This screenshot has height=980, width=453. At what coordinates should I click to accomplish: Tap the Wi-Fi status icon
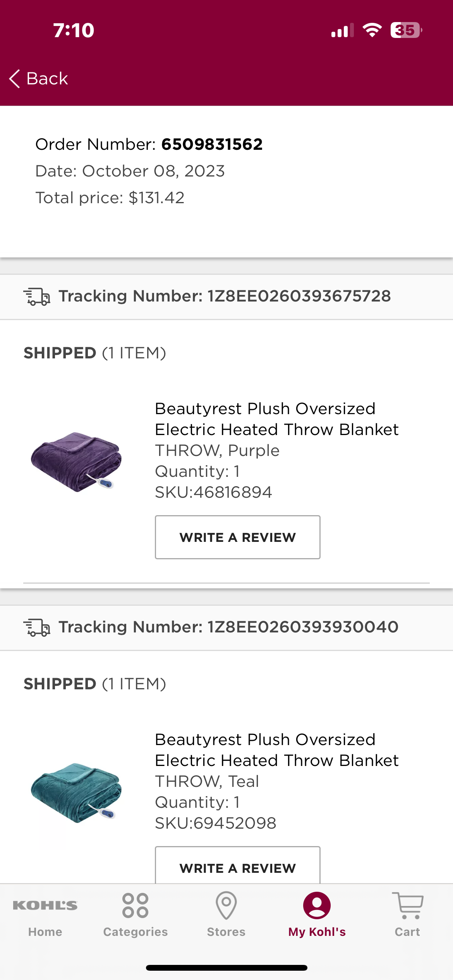pyautogui.click(x=372, y=30)
